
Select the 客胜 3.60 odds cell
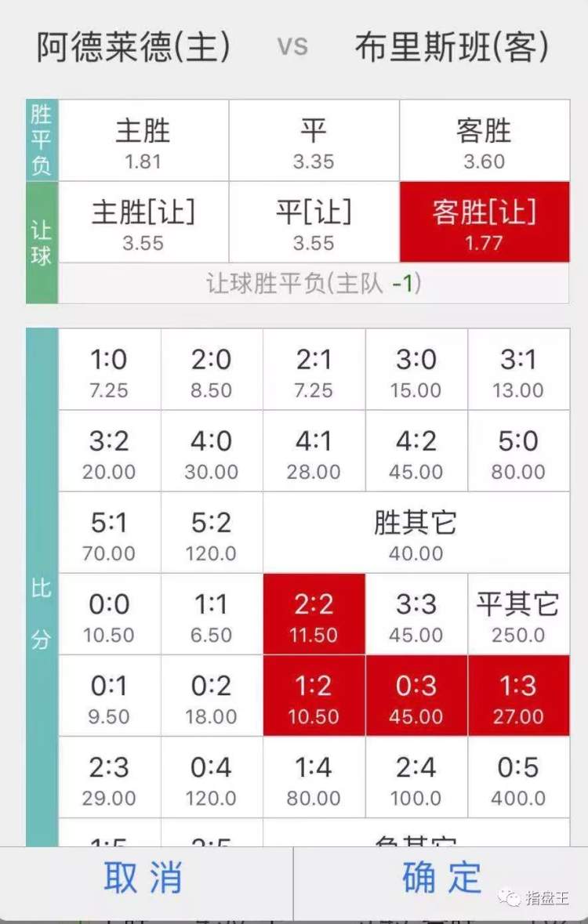pyautogui.click(x=485, y=141)
